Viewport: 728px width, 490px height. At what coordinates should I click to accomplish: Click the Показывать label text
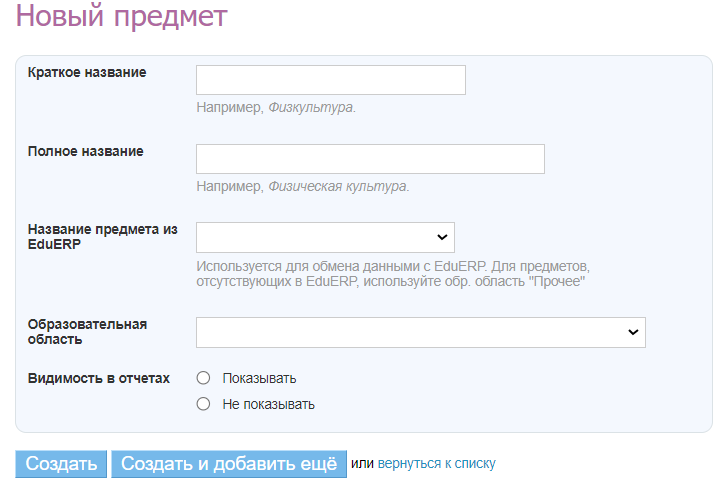pos(259,378)
